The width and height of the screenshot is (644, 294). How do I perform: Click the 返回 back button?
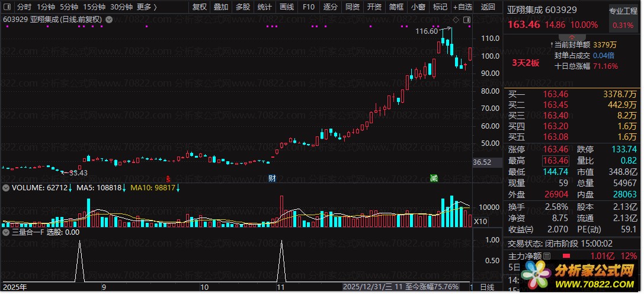tap(488, 7)
